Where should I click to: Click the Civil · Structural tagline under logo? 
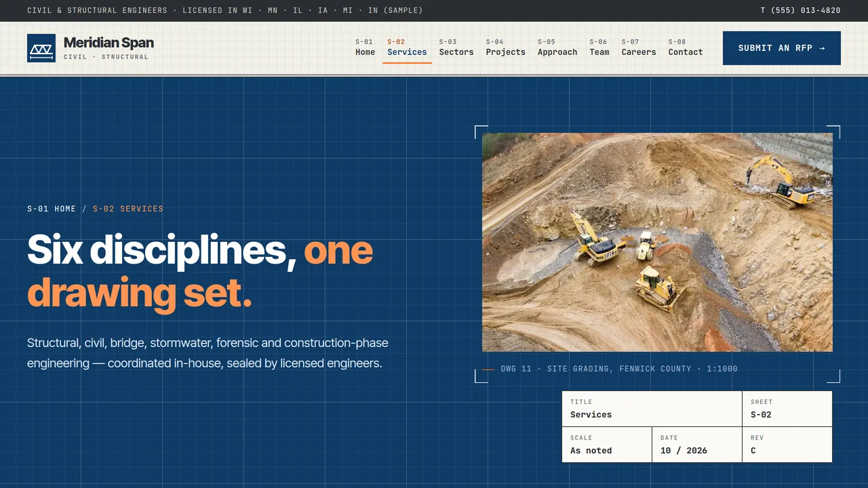click(106, 57)
